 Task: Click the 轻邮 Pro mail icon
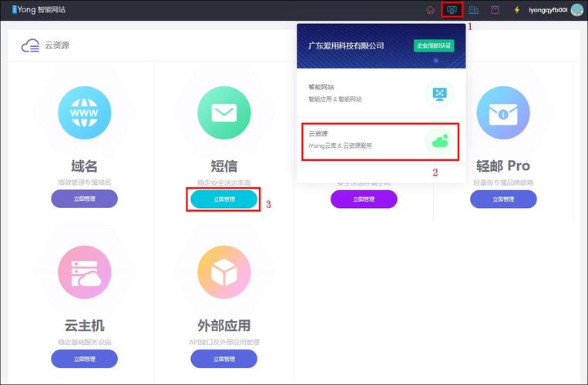[x=503, y=112]
